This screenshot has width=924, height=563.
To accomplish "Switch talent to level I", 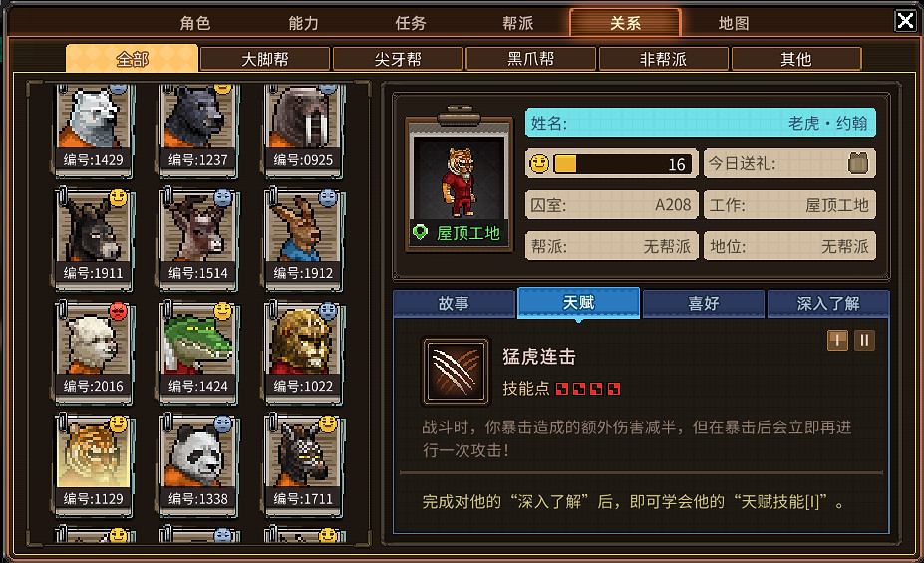I will pos(837,340).
